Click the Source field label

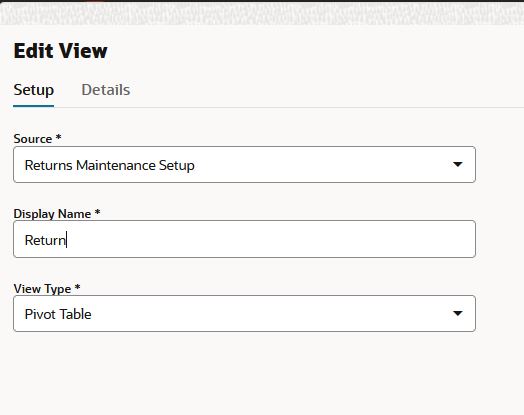coord(33,139)
